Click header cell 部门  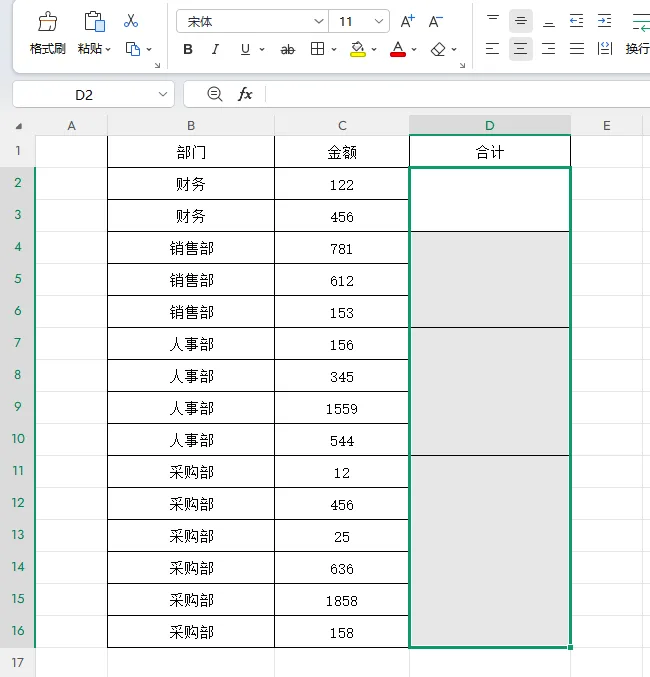[x=191, y=152]
